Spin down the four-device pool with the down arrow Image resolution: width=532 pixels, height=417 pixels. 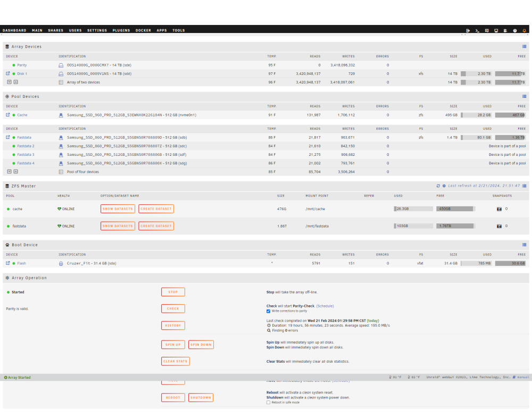click(x=10, y=172)
